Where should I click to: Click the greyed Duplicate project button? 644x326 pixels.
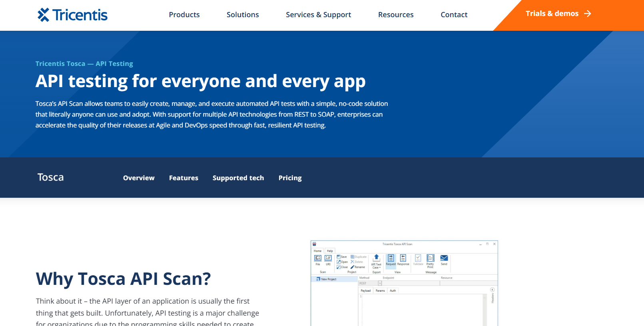(359, 257)
